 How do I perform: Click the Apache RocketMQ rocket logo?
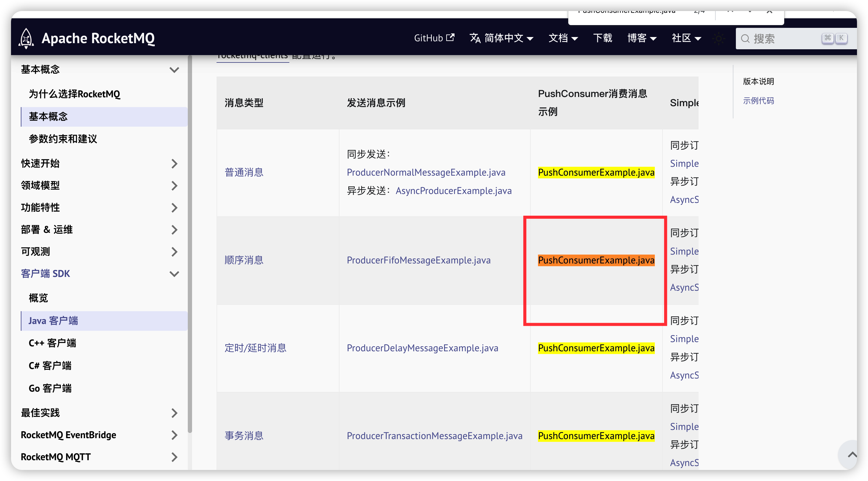point(26,38)
